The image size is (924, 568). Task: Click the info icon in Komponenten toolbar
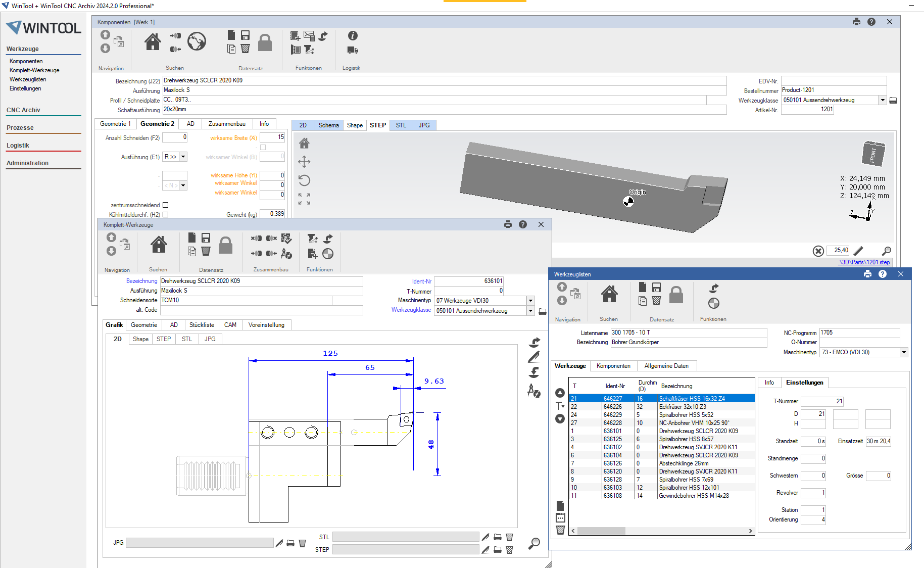point(353,35)
